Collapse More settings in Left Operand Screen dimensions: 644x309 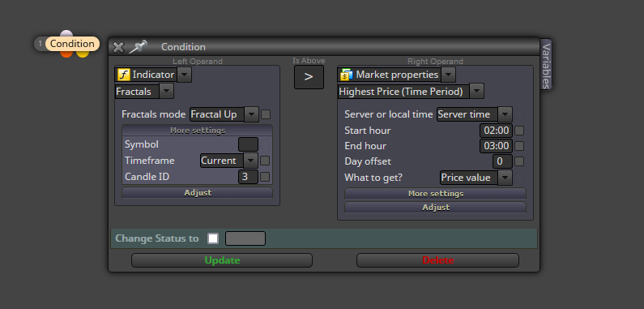point(198,131)
